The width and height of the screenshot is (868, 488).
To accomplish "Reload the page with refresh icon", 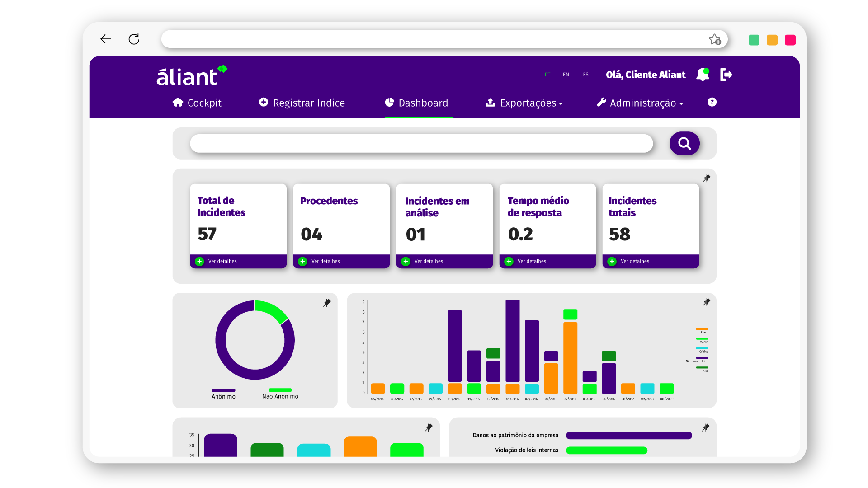I will [x=134, y=39].
